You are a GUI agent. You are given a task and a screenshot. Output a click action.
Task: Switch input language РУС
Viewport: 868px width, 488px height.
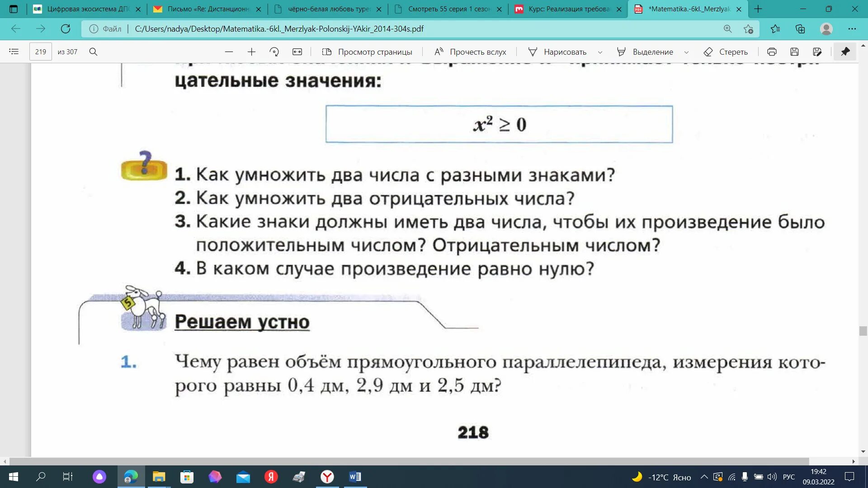point(788,477)
